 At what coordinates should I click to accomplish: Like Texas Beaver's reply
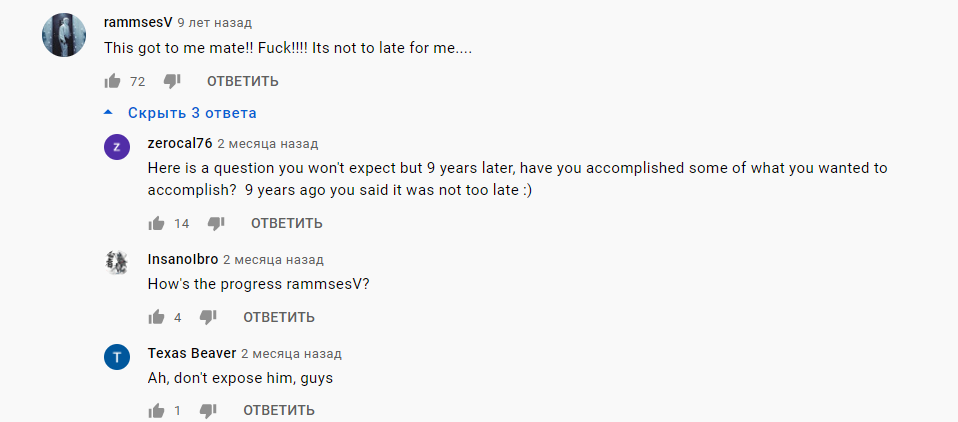pos(157,410)
